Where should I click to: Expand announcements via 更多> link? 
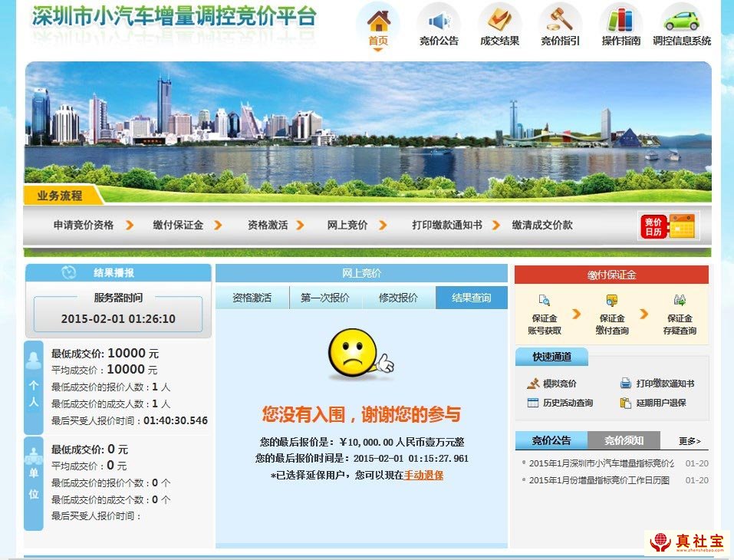[x=690, y=441]
